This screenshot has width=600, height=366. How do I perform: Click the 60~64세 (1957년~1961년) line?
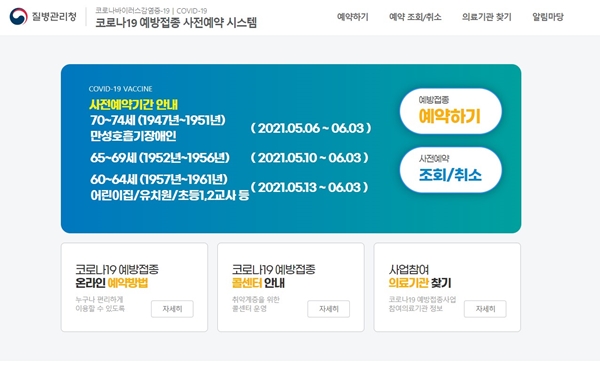click(x=159, y=179)
